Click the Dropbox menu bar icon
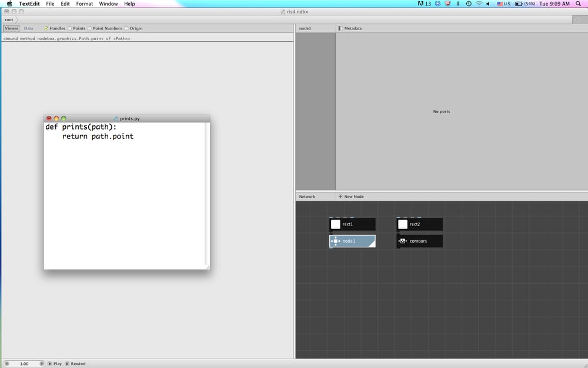The height and width of the screenshot is (368, 588). pyautogui.click(x=437, y=4)
